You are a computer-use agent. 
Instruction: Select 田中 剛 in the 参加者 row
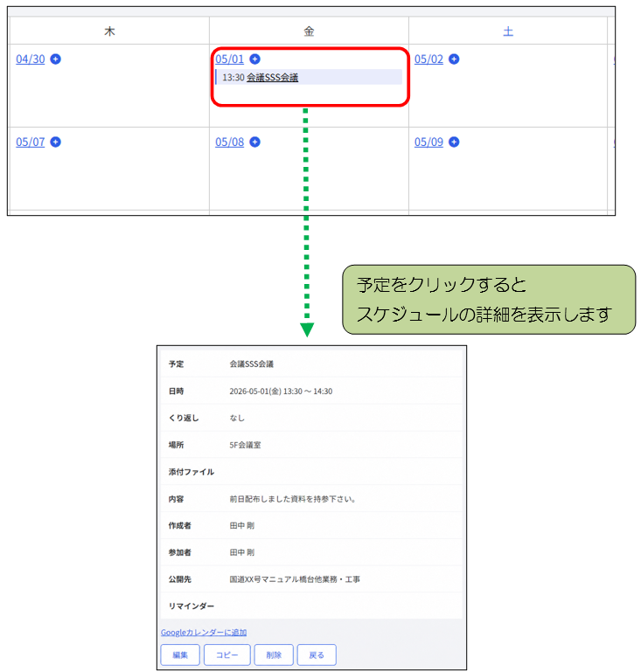242,552
